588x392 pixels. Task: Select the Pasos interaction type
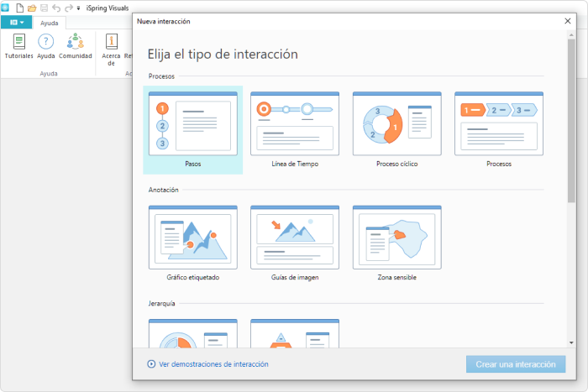point(192,129)
